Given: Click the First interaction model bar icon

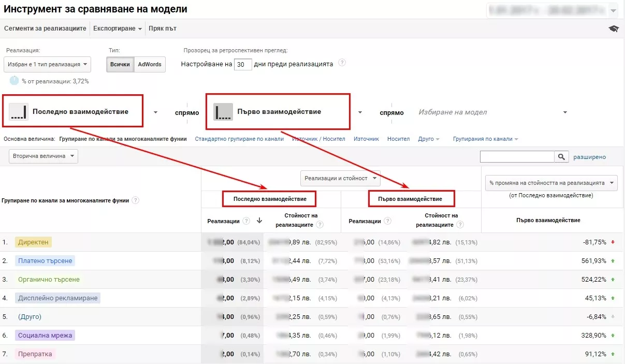Looking at the screenshot, I should click(223, 111).
